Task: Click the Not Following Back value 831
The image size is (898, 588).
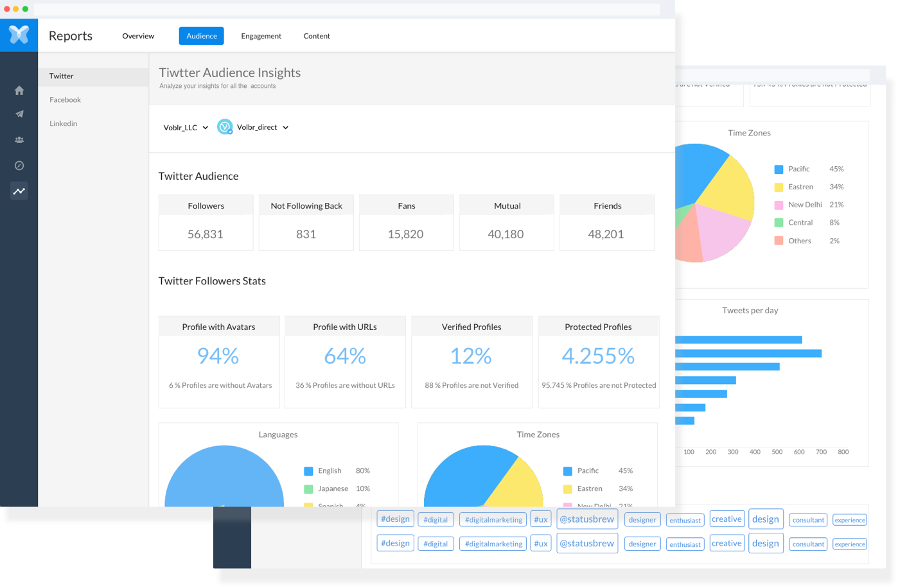Action: click(306, 234)
